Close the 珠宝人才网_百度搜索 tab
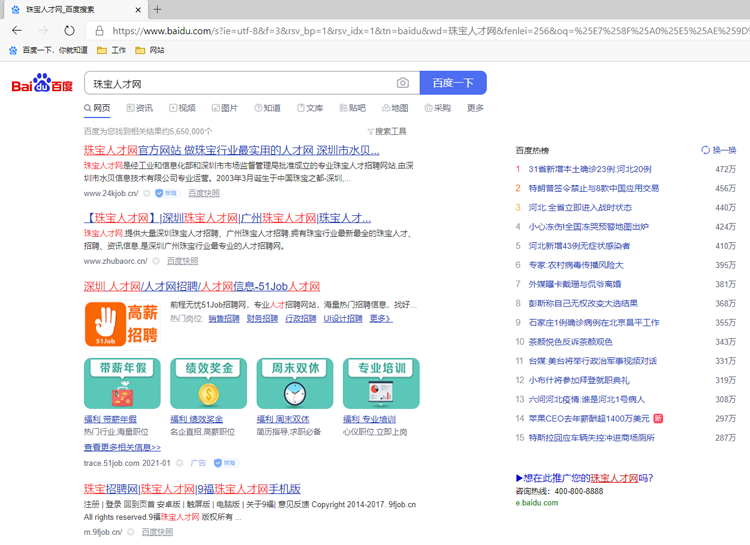 pyautogui.click(x=138, y=10)
